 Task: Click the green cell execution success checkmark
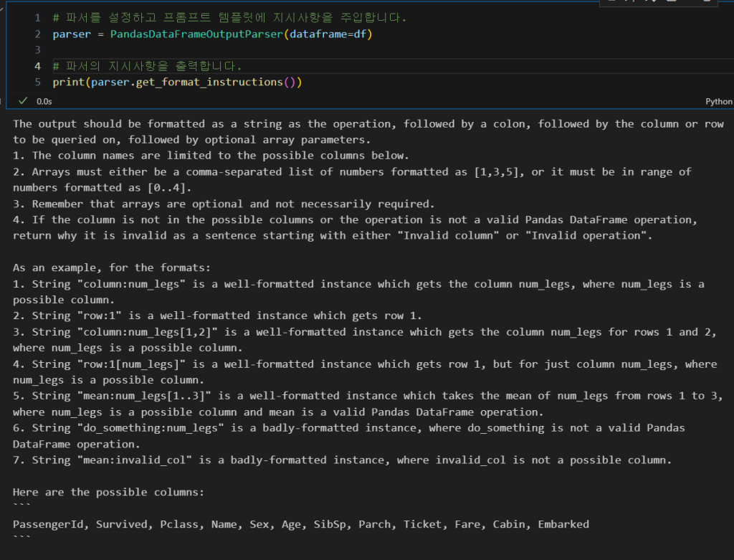point(23,100)
